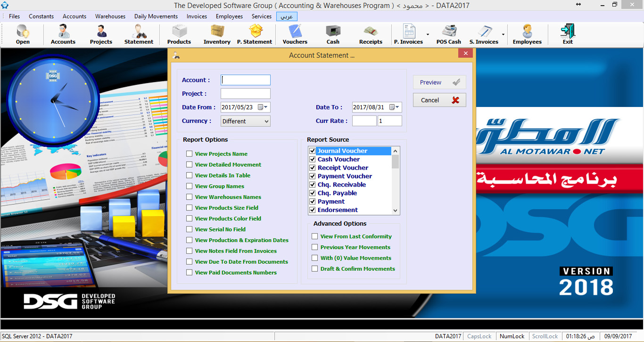Open the Date From dropdown arrow
The width and height of the screenshot is (644, 342).
pos(267,107)
